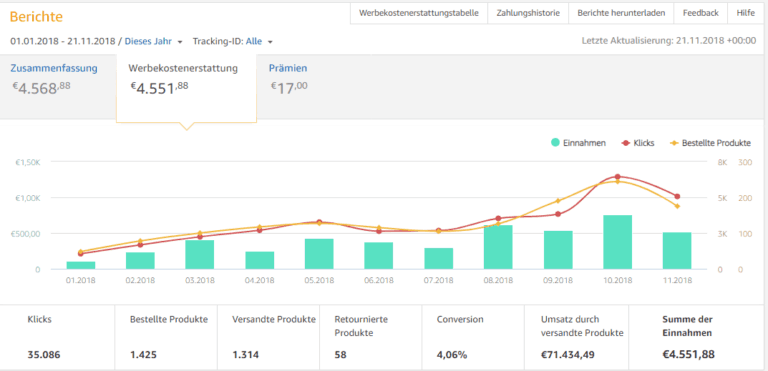Open the Feedback link
Viewport: 768px width, 371px height.
701,13
